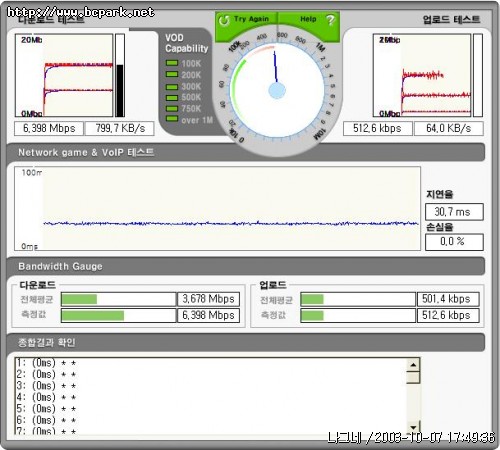Click the speedometer gauge center hub
The height and width of the screenshot is (450, 500).
tap(277, 91)
